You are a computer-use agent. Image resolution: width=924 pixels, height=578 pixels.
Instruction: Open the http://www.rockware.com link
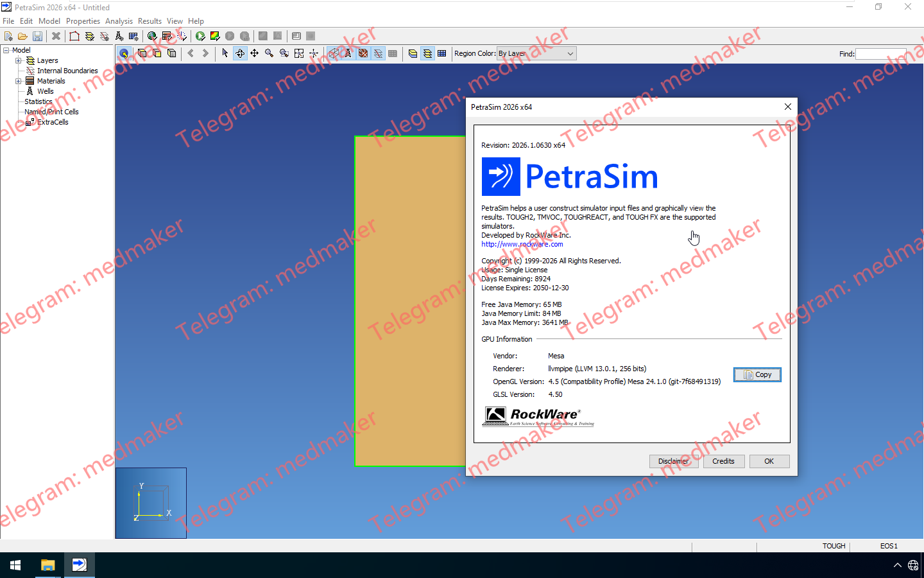coord(522,244)
